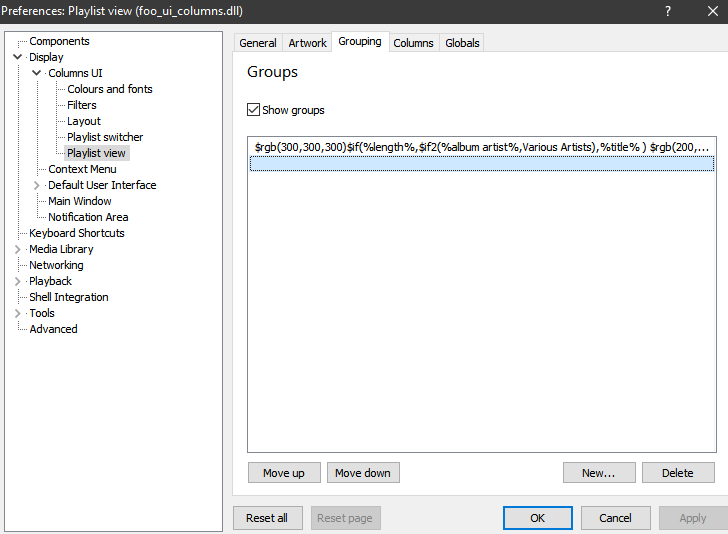This screenshot has width=728, height=534.
Task: Open the Globals tab
Action: coord(462,43)
